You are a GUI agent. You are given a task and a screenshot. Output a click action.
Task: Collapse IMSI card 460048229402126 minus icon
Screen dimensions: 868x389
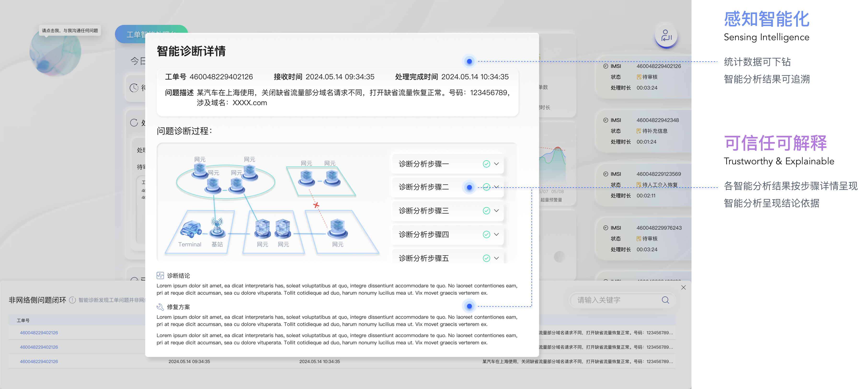point(605,66)
